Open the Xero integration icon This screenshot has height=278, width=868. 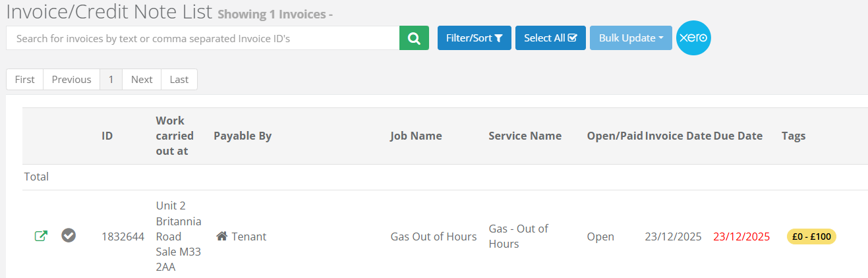[693, 38]
